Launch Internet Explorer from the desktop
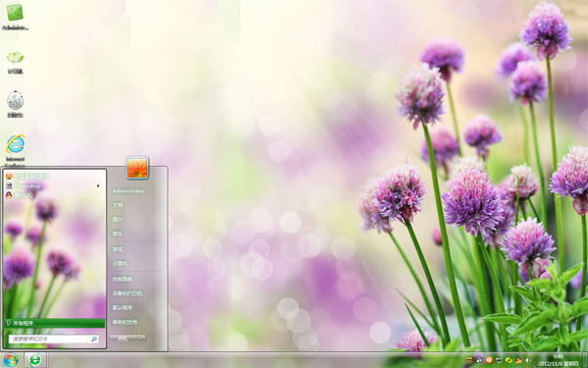 click(x=16, y=150)
